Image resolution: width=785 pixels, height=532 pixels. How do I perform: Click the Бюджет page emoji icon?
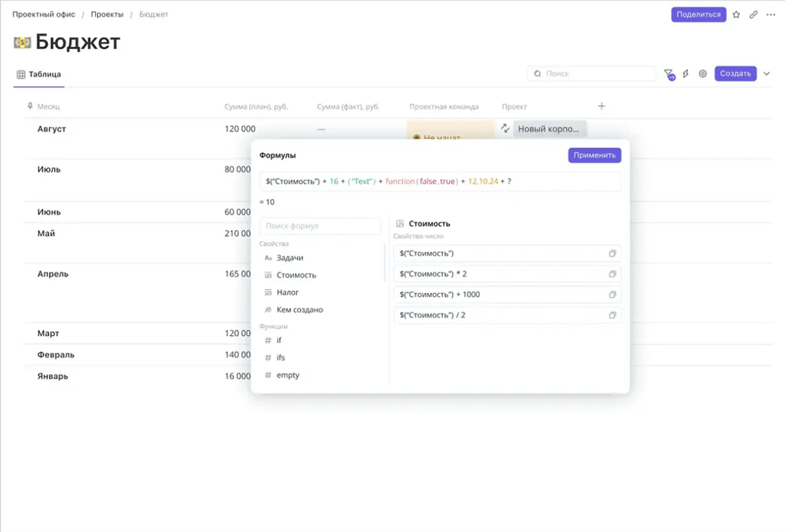tap(22, 42)
